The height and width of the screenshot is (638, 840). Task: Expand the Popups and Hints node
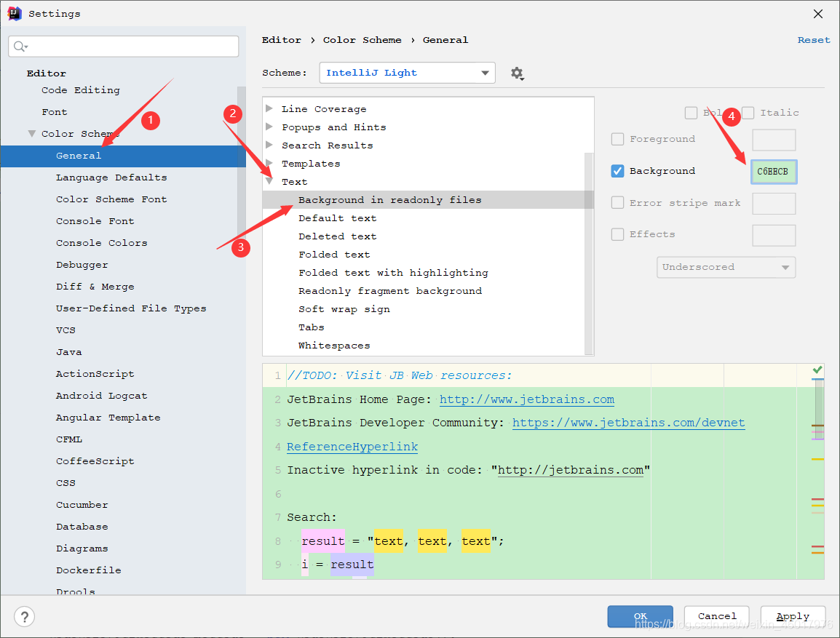[x=269, y=127]
